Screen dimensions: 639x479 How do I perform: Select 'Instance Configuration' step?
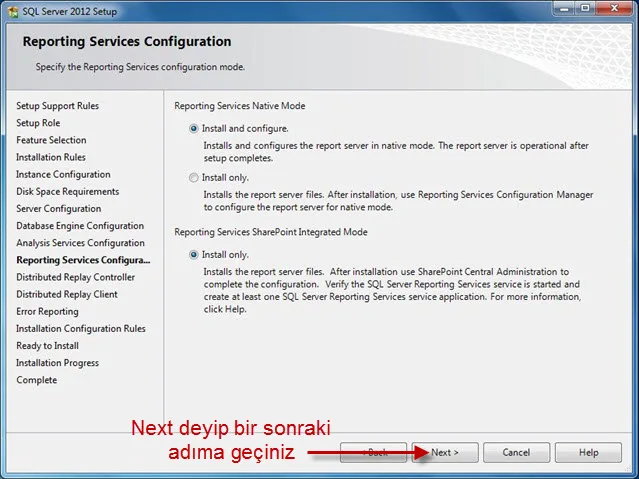63,174
